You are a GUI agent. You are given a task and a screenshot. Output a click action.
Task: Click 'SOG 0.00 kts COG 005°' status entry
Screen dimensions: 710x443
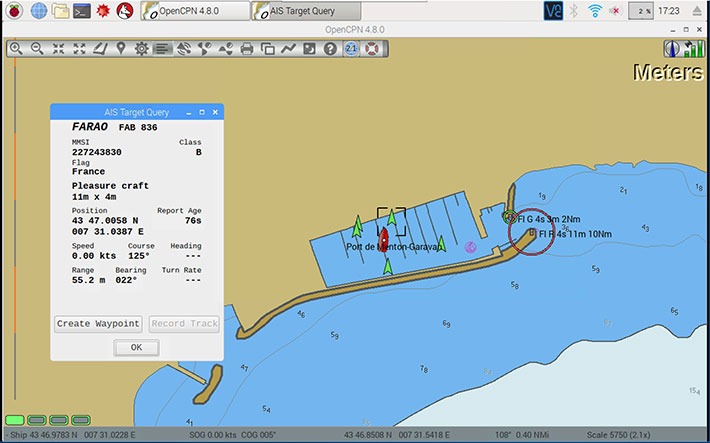pyautogui.click(x=233, y=435)
